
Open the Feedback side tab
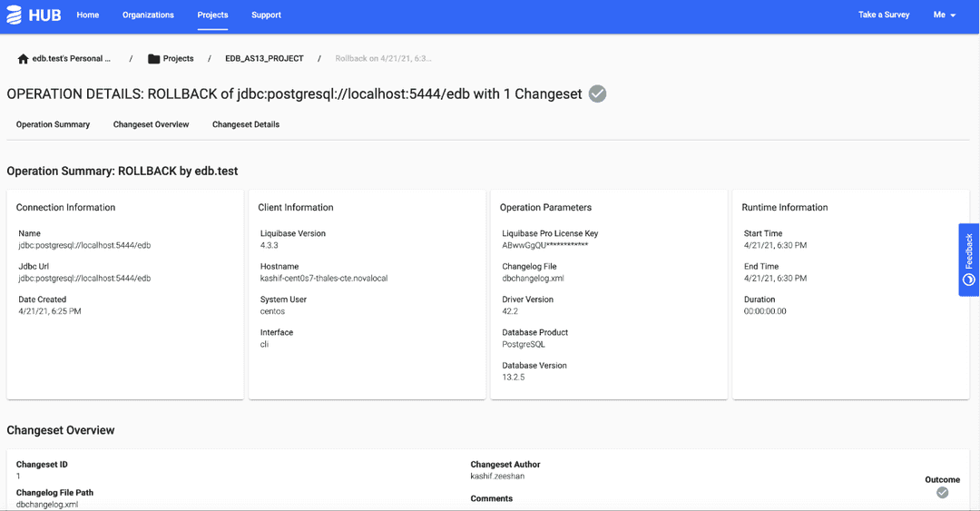968,250
